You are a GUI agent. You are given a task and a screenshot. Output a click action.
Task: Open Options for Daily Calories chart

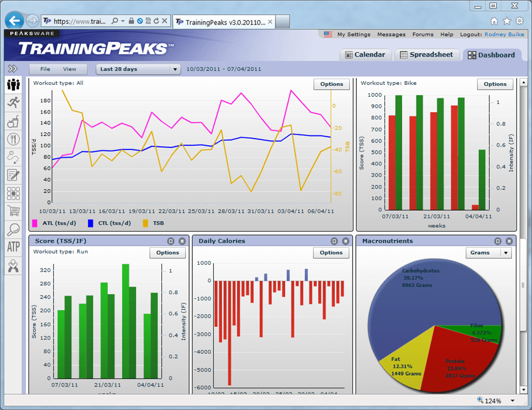(x=331, y=253)
